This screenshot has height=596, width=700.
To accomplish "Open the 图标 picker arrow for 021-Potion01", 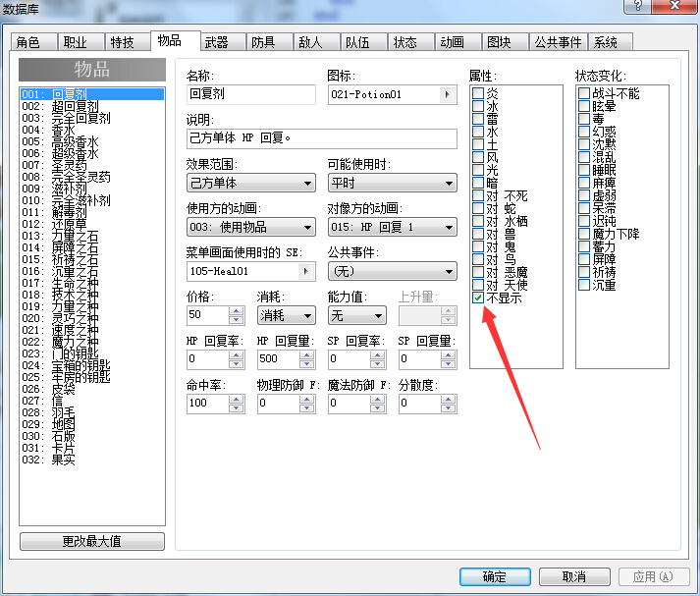I will 448,94.
